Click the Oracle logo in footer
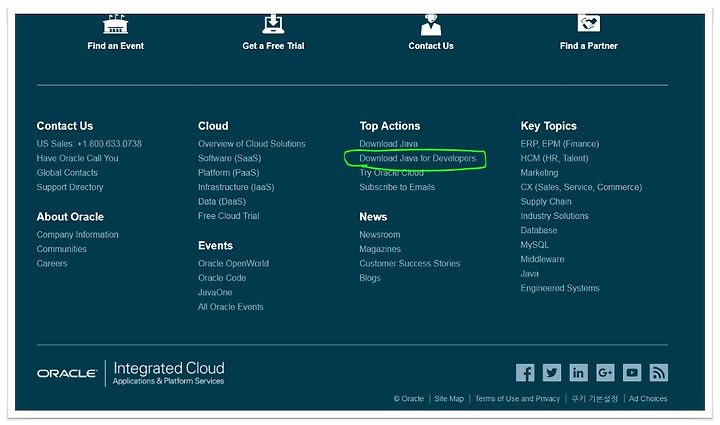Viewport: 720px width, 425px height. coord(67,374)
